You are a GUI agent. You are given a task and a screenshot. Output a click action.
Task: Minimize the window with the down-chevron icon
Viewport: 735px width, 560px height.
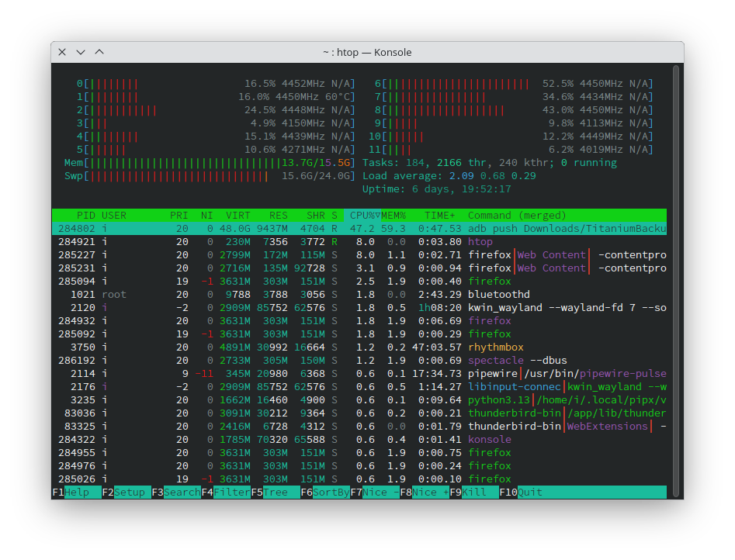80,52
